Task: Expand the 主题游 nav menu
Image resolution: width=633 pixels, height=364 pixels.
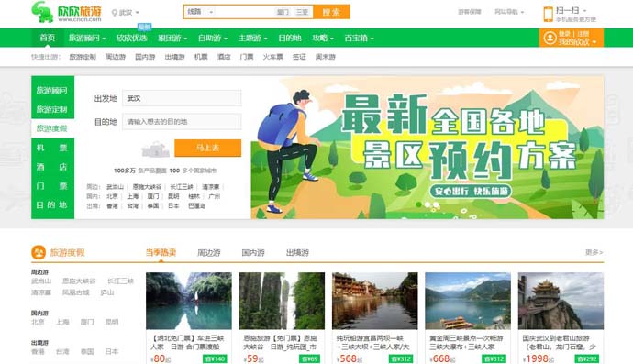Action: [x=252, y=38]
